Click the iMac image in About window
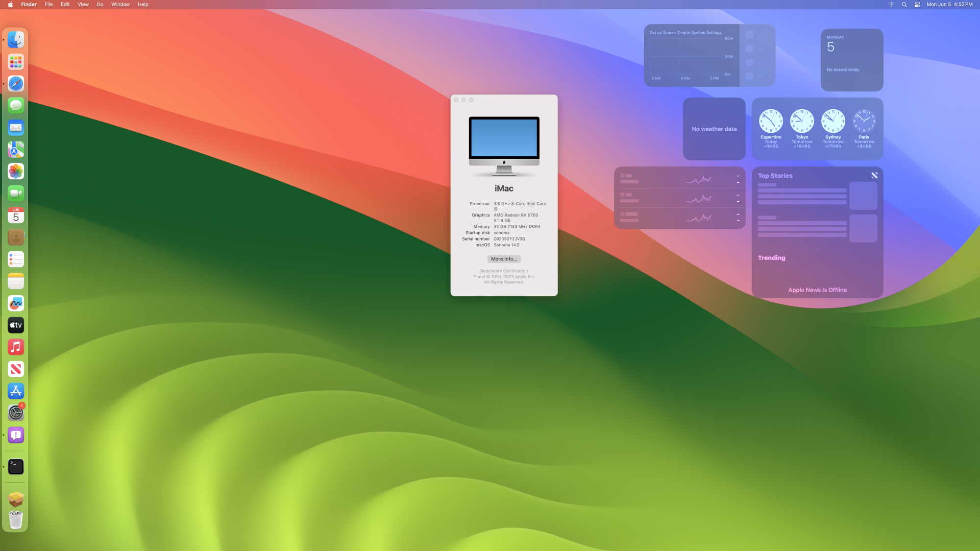 (504, 146)
